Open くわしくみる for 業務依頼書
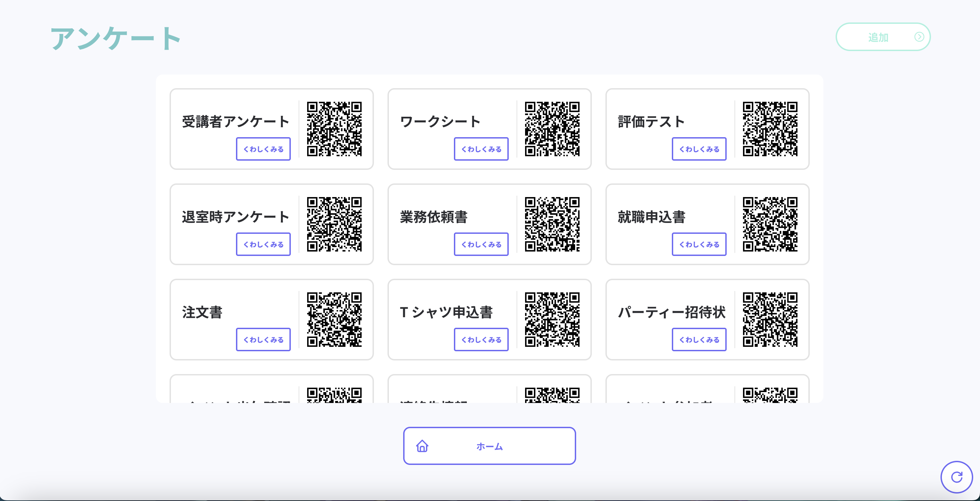The height and width of the screenshot is (501, 980). [x=481, y=244]
